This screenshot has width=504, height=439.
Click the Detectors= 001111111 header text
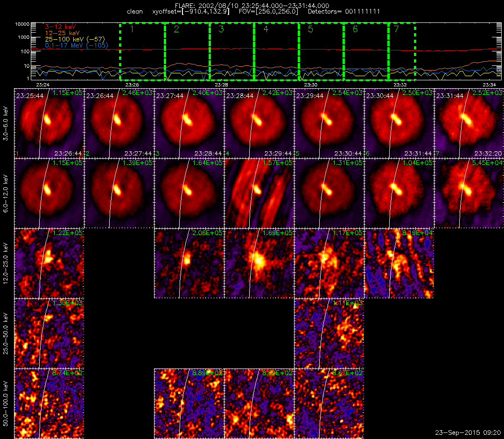[x=344, y=12]
